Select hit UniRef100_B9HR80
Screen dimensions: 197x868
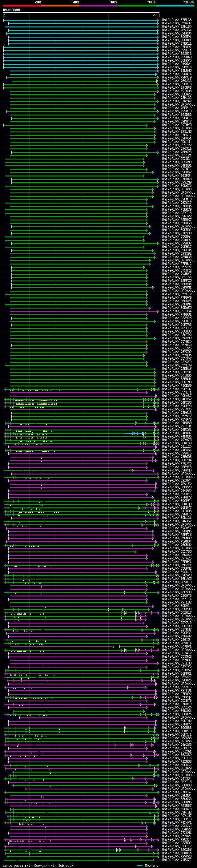click(x=176, y=33)
